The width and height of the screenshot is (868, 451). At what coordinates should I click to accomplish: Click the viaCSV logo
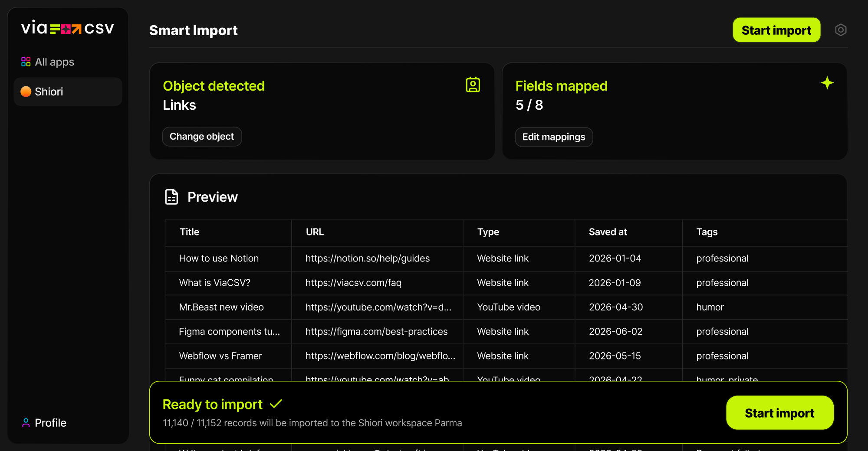point(68,28)
